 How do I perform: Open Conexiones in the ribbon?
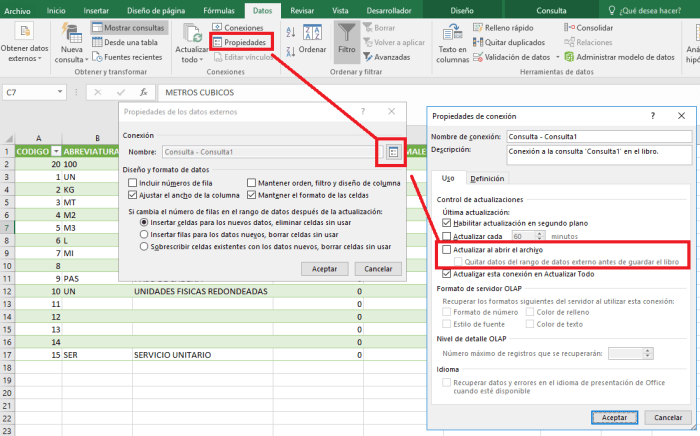(x=238, y=28)
